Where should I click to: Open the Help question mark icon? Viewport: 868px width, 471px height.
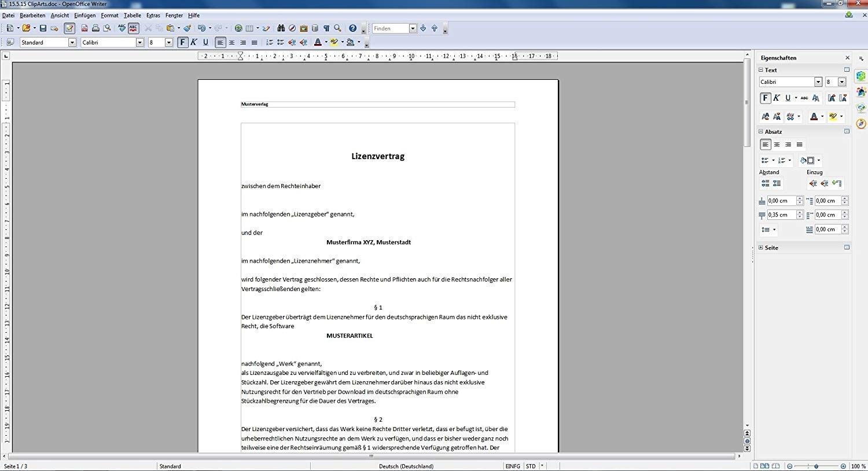click(x=352, y=28)
